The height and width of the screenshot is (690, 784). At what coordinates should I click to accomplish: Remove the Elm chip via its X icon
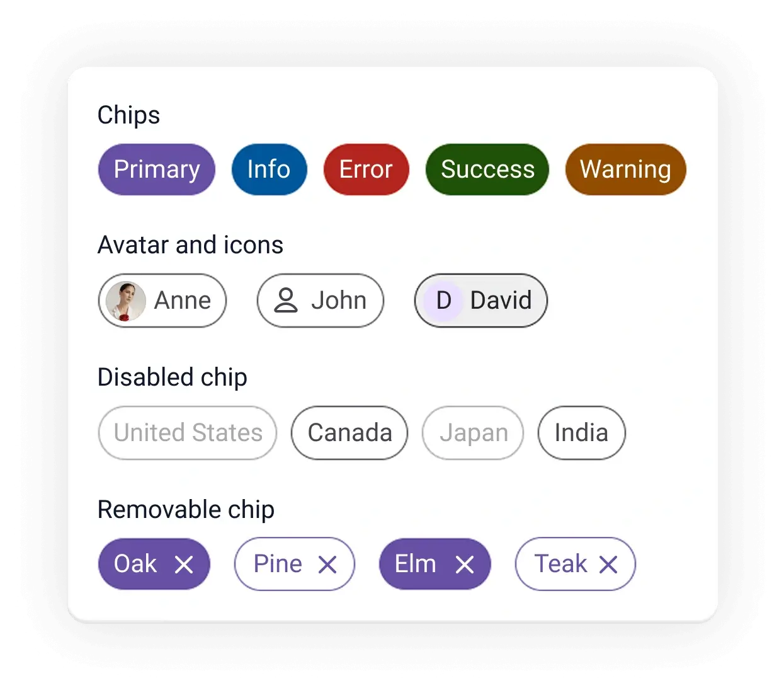465,565
